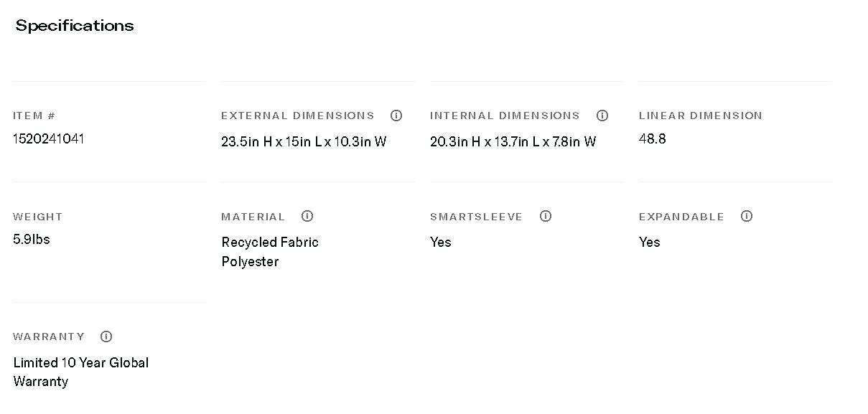Screen dimensions: 868x414
Task: Open the Warranty info icon
Action: (x=106, y=337)
